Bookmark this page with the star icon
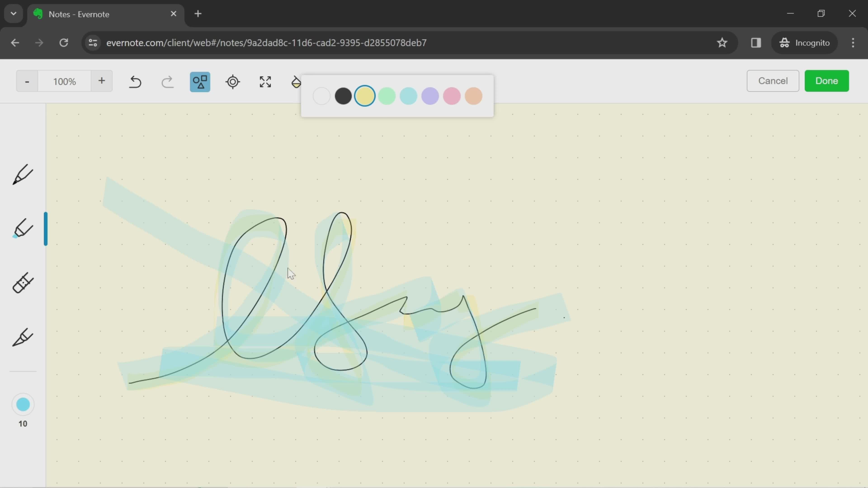The image size is (868, 488). coord(722,43)
